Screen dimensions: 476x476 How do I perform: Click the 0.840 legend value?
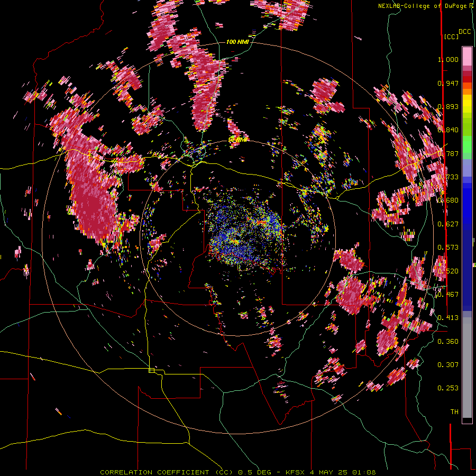(448, 130)
